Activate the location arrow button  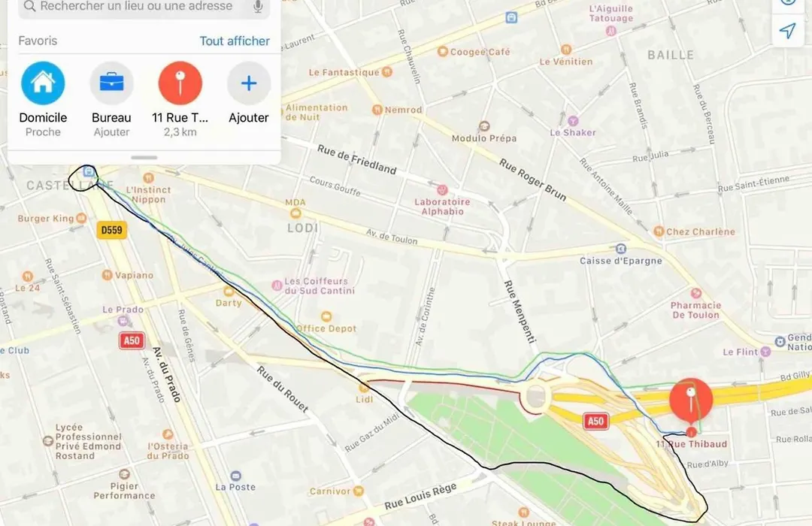pos(788,31)
